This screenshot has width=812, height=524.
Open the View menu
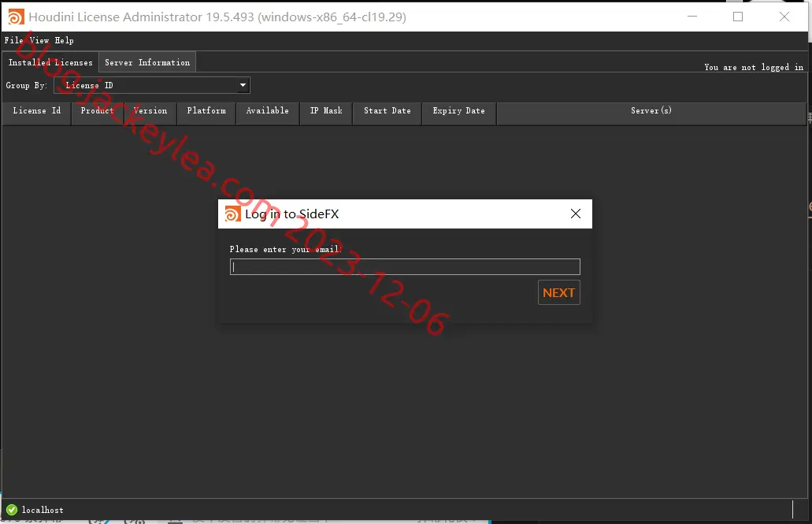[39, 40]
